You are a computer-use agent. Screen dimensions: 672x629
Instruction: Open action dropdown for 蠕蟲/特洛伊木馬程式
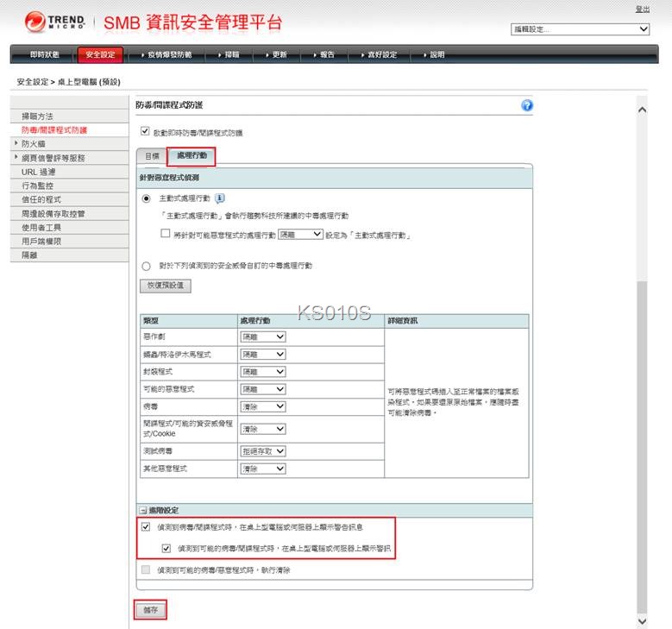[263, 355]
